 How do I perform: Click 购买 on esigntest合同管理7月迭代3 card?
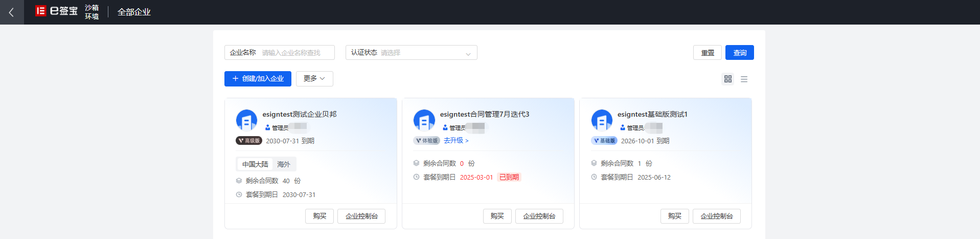click(497, 216)
